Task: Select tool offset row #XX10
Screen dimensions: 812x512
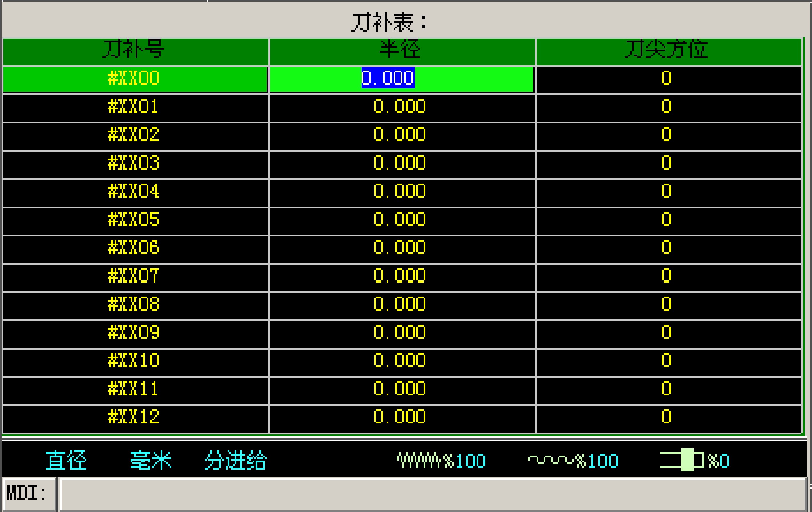Action: [x=135, y=363]
